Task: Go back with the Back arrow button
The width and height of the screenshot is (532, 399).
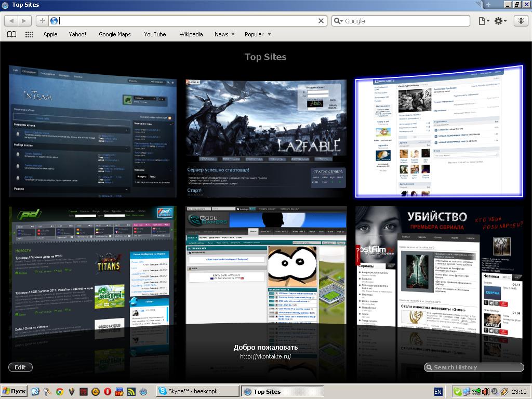Action: [x=11, y=21]
